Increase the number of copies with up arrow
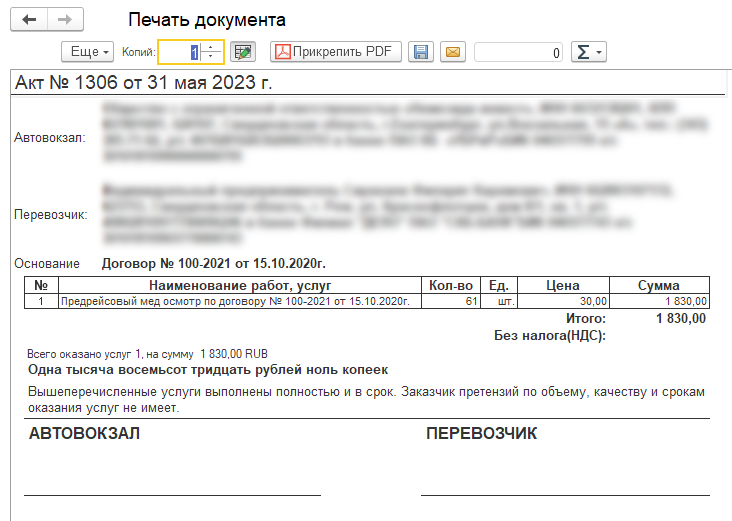 click(212, 47)
